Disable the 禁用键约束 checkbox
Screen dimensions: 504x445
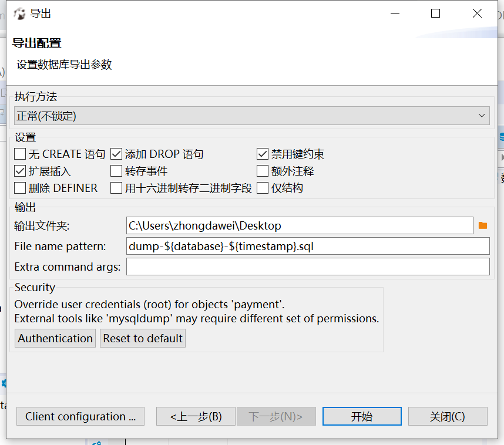click(x=262, y=154)
